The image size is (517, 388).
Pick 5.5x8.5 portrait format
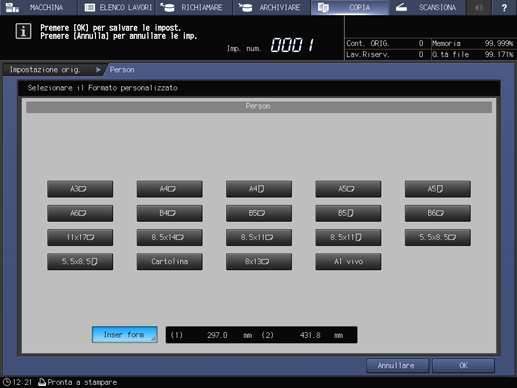pos(80,262)
